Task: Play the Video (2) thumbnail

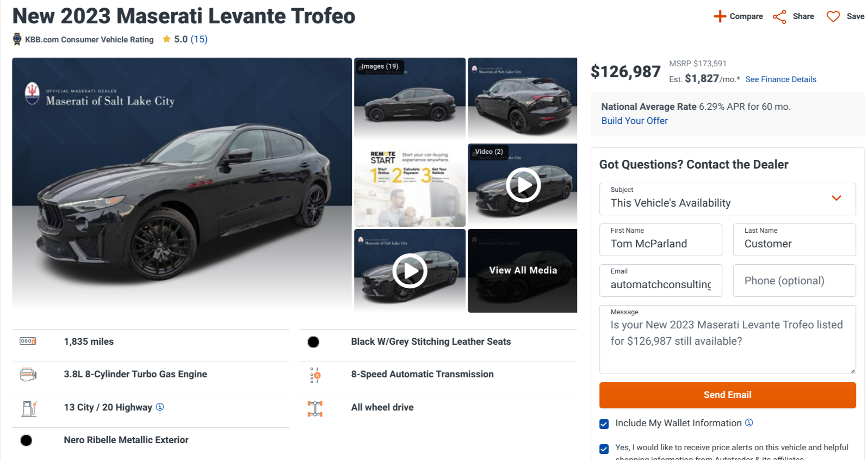Action: (x=523, y=185)
